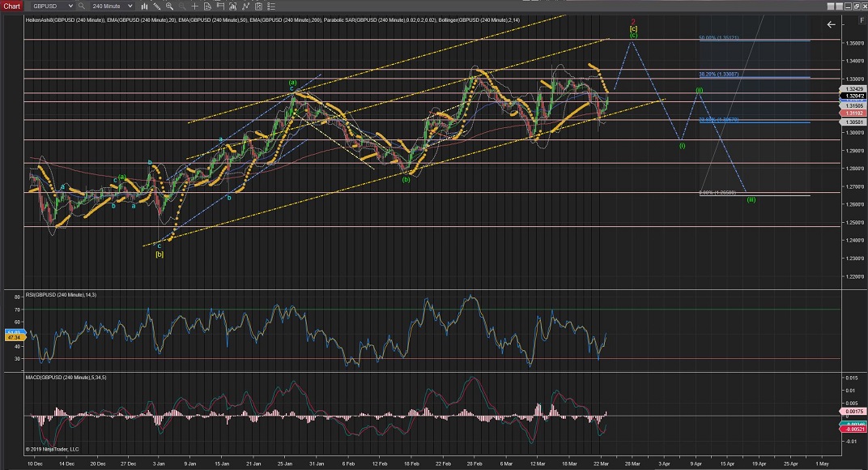Open the GBPUSD instrument dropdown
This screenshot has width=868, height=470.
[x=52, y=6]
